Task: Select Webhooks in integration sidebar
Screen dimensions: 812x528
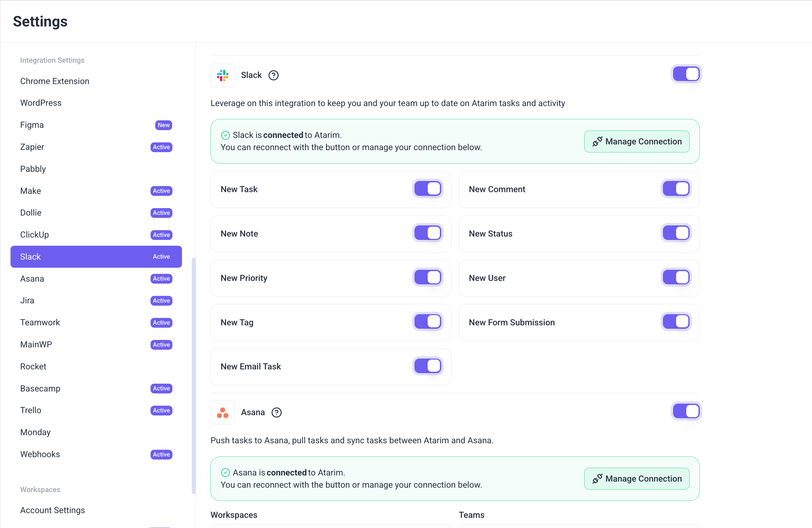Action: [40, 454]
